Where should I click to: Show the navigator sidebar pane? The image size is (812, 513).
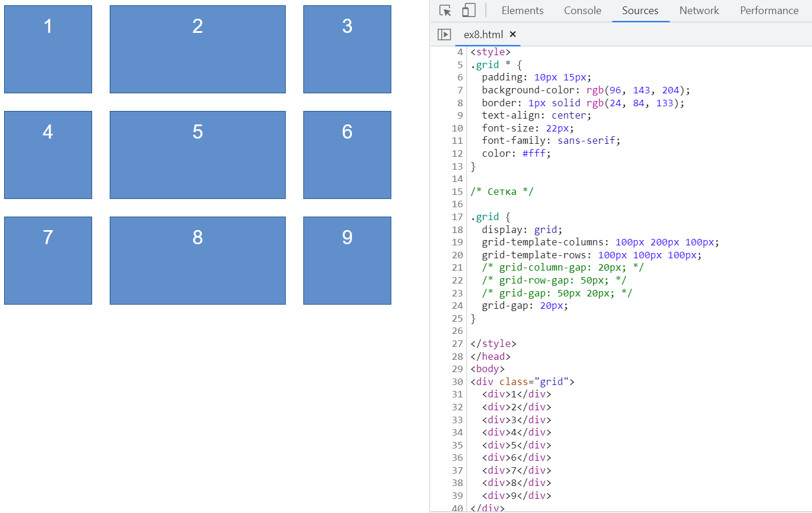[x=445, y=35]
